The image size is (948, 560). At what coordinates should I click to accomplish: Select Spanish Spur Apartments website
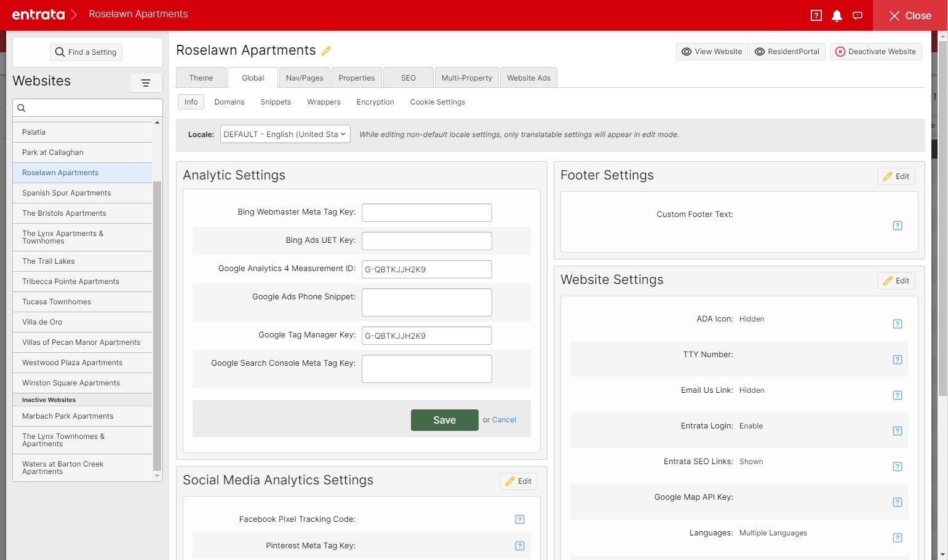pos(82,193)
